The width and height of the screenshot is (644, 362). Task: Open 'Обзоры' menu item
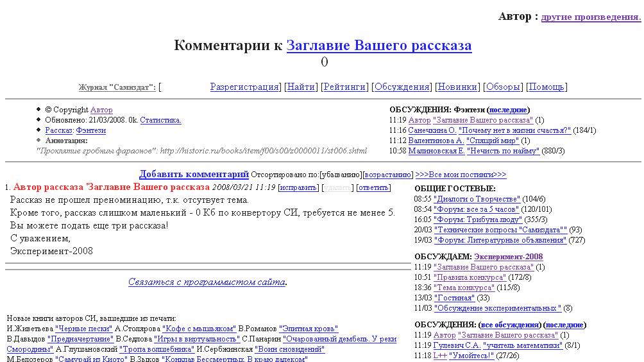(502, 87)
